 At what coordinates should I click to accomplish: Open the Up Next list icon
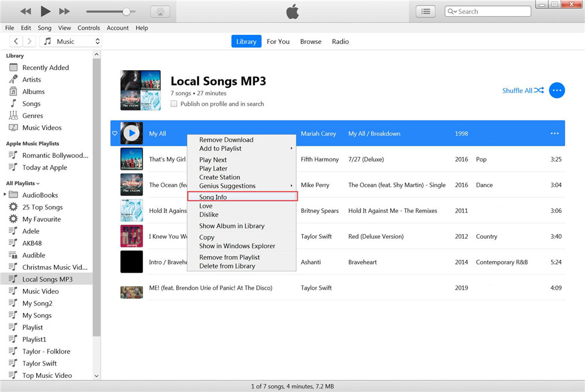tap(426, 12)
